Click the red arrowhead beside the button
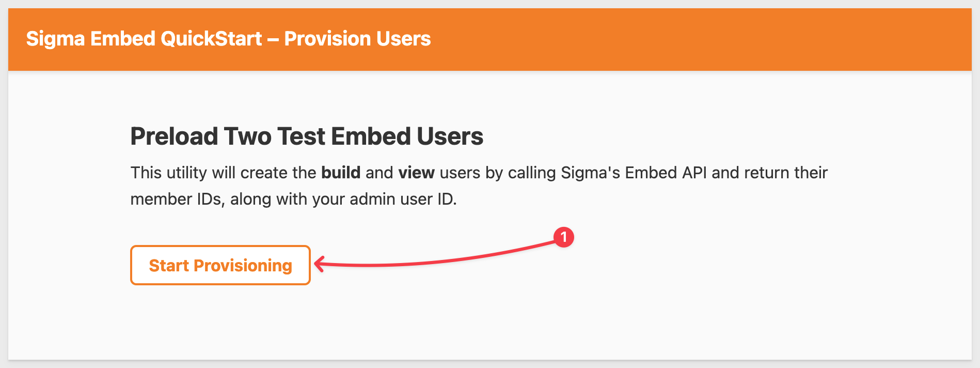The height and width of the screenshot is (368, 980). (319, 264)
